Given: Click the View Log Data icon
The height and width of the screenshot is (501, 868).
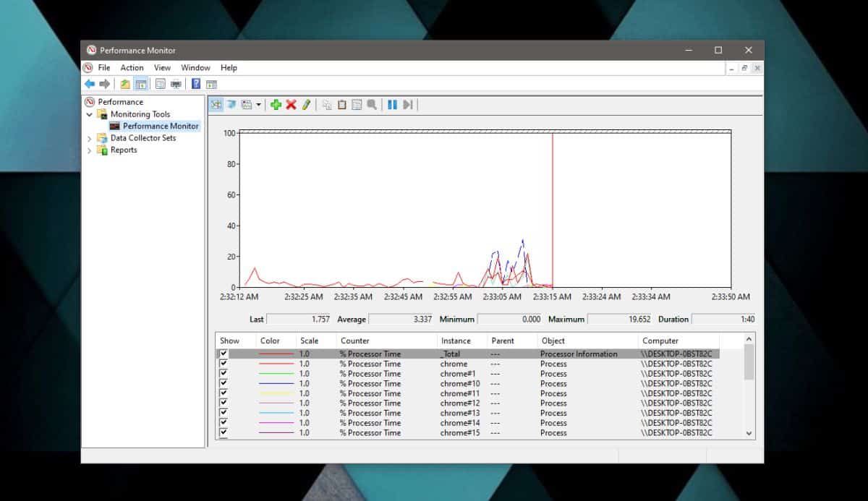Looking at the screenshot, I should click(x=231, y=105).
